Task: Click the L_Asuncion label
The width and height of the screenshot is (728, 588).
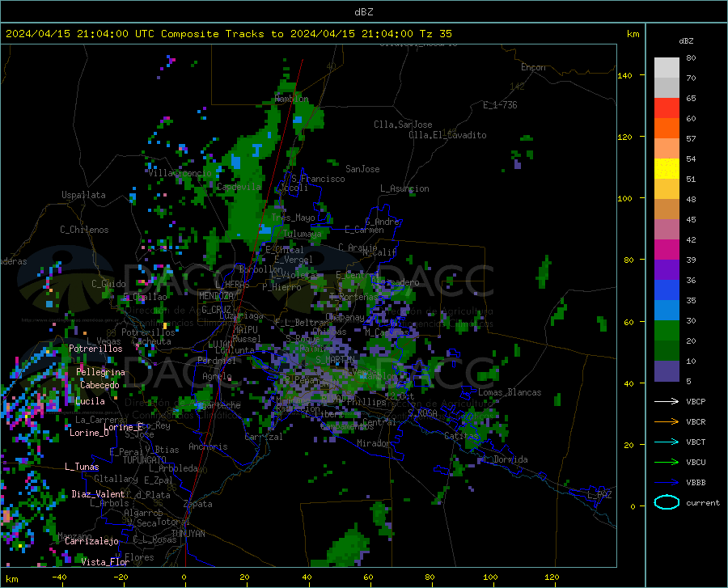Action: [x=404, y=188]
